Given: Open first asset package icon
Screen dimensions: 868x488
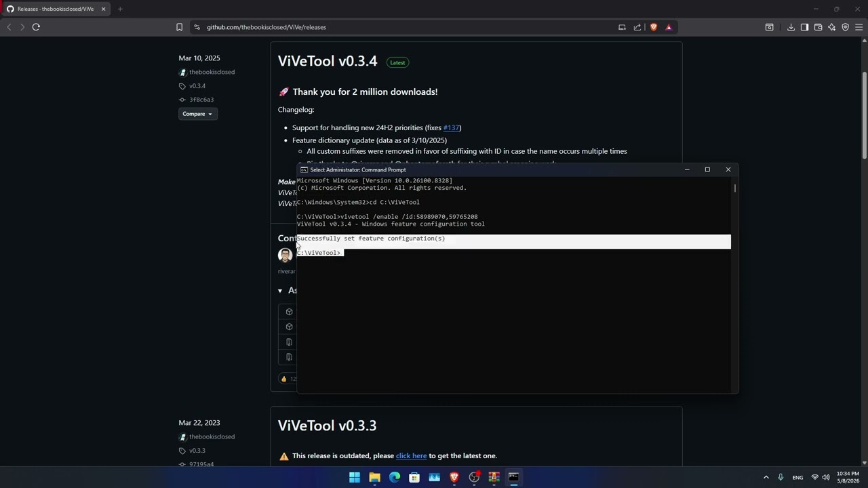Looking at the screenshot, I should (x=289, y=312).
